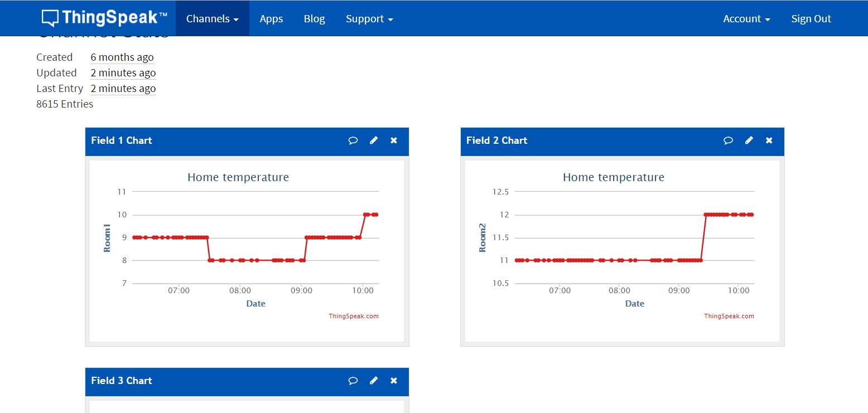Sign Out of ThingSpeak
This screenshot has height=413, width=868.
pyautogui.click(x=811, y=19)
